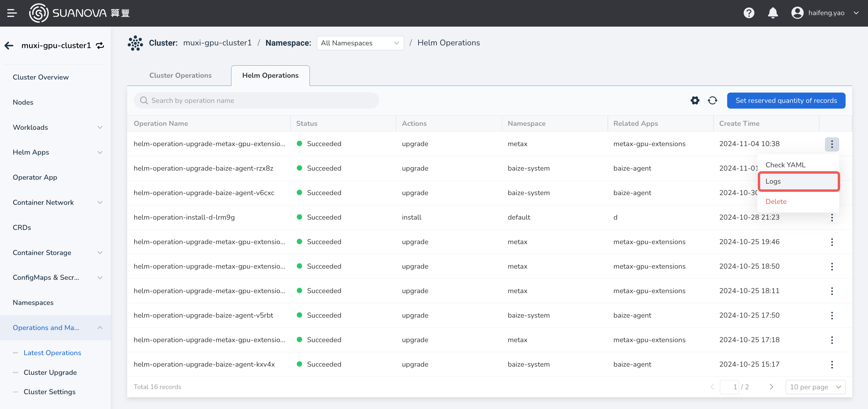Choose Check YAML from the context menu
This screenshot has width=868, height=409.
tap(785, 165)
